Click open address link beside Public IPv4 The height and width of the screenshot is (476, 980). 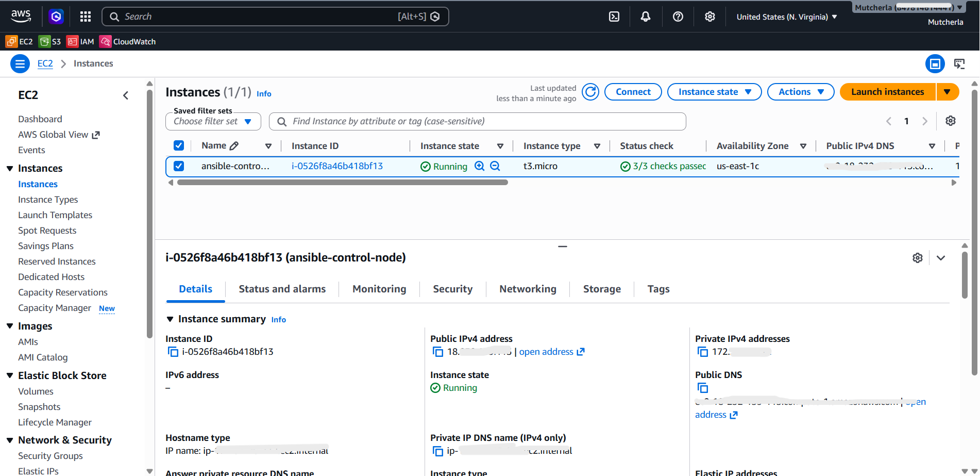click(x=552, y=352)
